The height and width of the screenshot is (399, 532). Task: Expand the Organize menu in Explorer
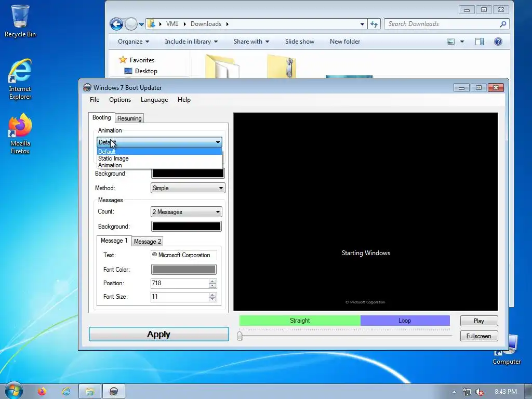(134, 42)
